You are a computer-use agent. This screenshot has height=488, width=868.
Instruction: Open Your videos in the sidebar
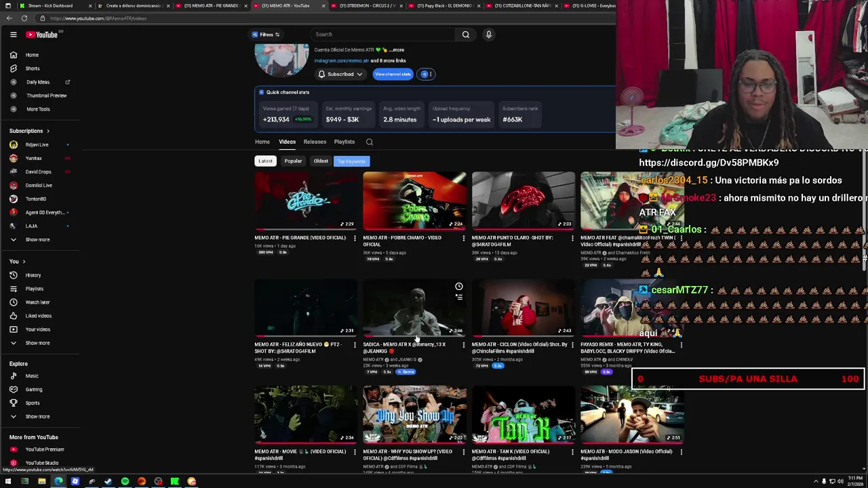39,329
